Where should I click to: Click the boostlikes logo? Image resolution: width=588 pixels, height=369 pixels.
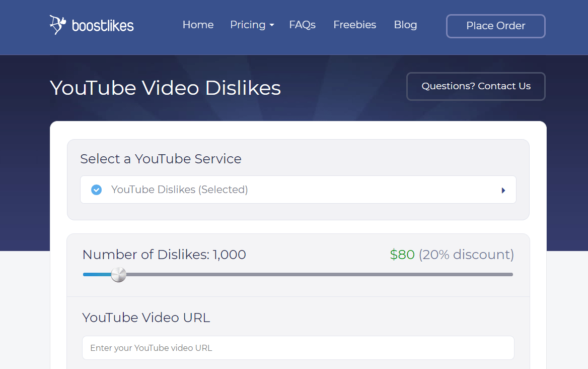92,25
